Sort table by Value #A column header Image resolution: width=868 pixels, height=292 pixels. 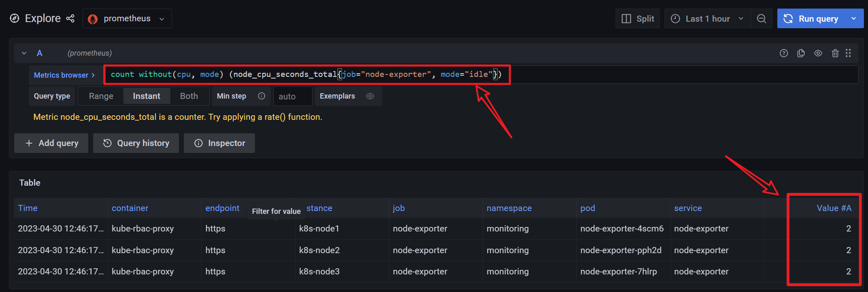coord(834,208)
